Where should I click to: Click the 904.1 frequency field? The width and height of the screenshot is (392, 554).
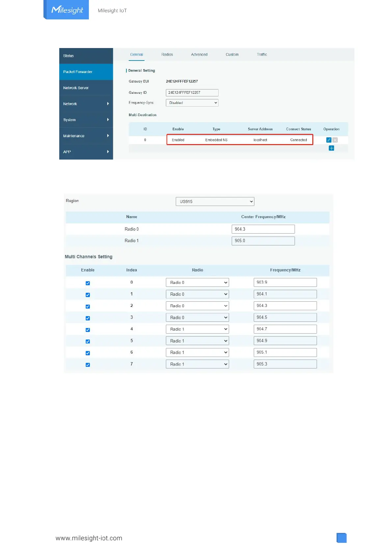(x=285, y=294)
